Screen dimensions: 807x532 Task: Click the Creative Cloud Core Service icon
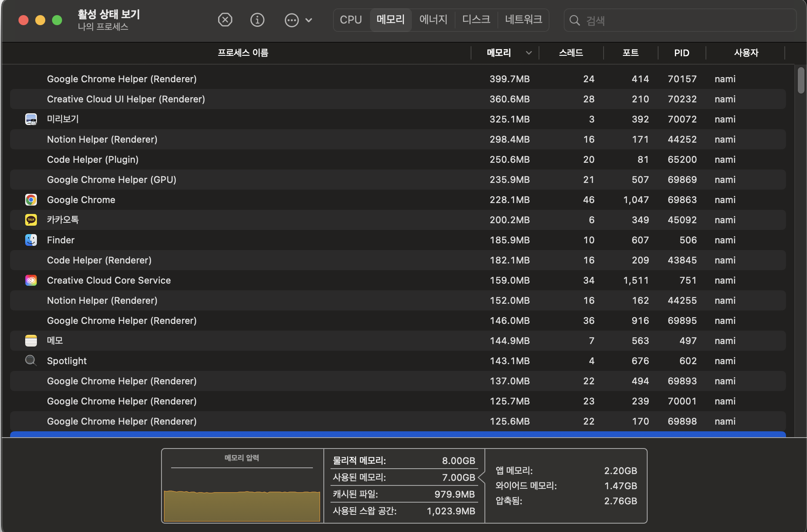[x=31, y=280]
